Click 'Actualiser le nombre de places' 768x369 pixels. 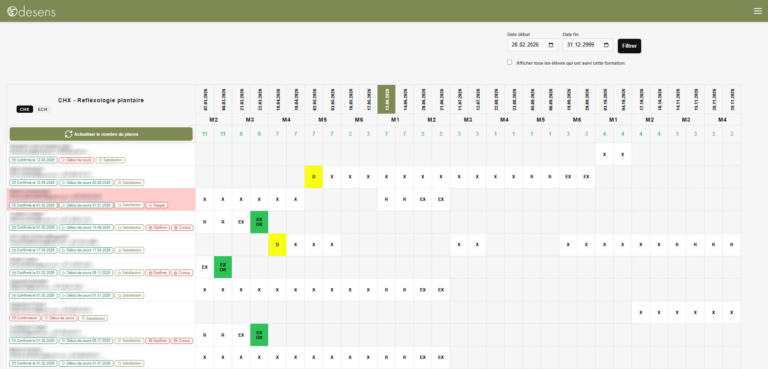click(101, 134)
